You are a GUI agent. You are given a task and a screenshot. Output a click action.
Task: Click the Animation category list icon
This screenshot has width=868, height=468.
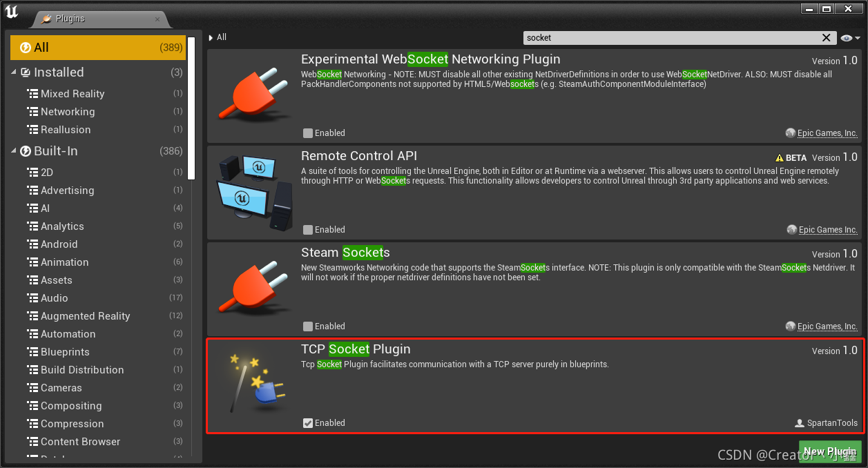32,262
